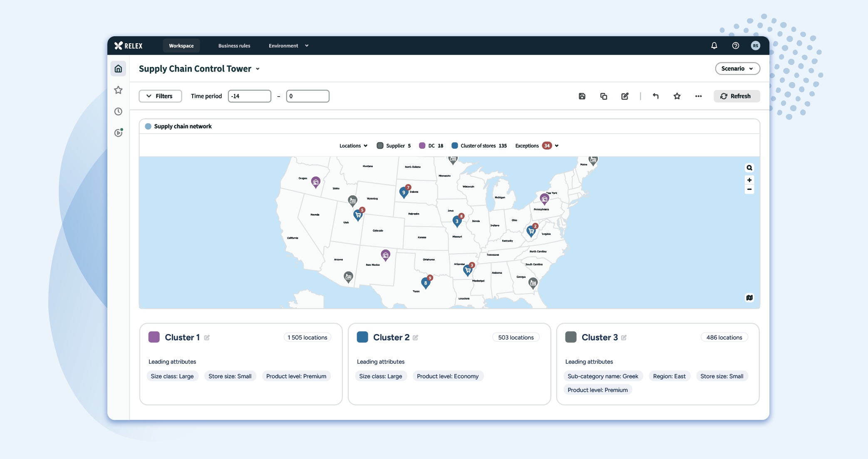Click the purple Cluster 1 color swatch
This screenshot has height=459, width=868.
click(x=154, y=337)
